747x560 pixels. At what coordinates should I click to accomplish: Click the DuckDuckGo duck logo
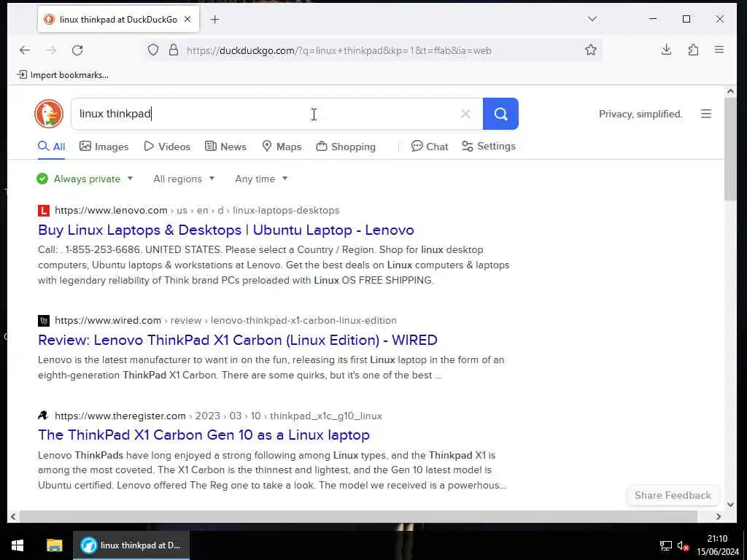click(49, 114)
